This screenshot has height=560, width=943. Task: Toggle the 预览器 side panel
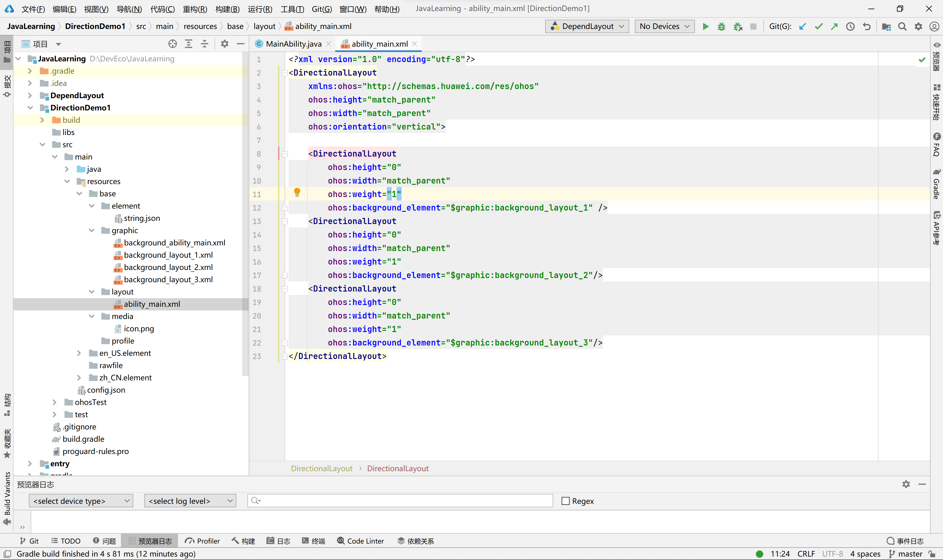coord(937,57)
